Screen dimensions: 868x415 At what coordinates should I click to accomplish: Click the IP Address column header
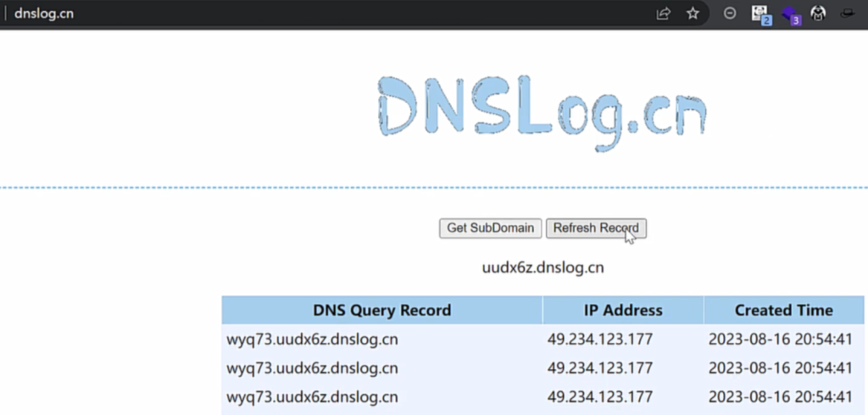pos(623,311)
